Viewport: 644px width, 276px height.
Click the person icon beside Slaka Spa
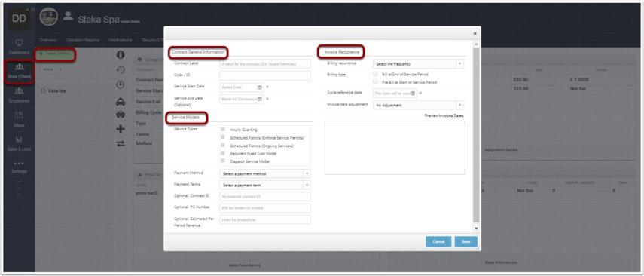[69, 17]
